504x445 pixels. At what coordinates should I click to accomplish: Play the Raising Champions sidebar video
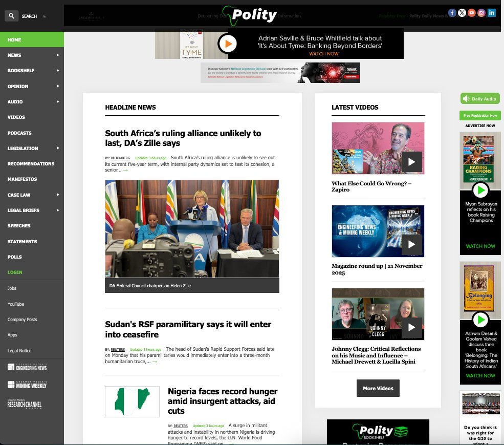pyautogui.click(x=480, y=190)
